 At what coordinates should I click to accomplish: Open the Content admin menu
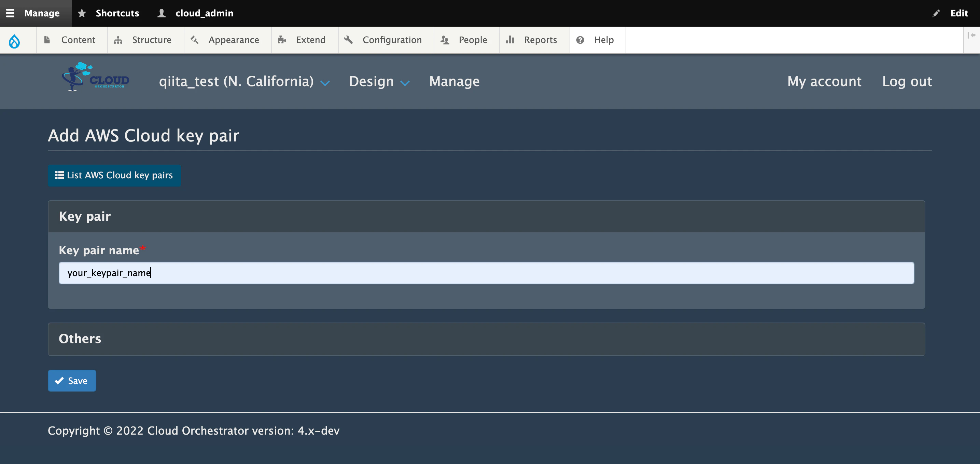(71, 40)
